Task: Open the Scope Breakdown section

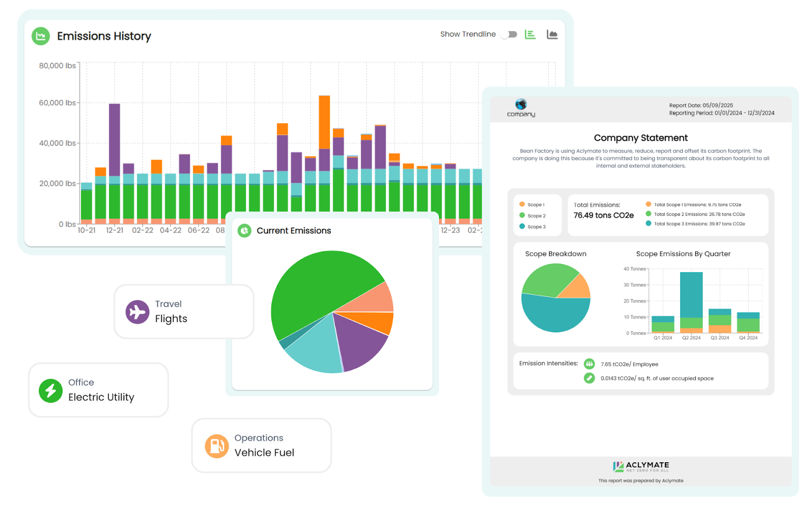Action: pos(556,253)
